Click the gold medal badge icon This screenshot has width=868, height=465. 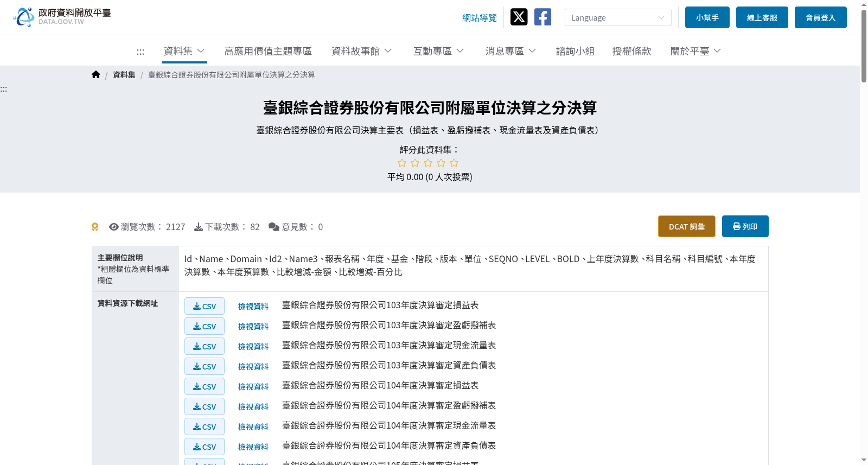point(95,227)
